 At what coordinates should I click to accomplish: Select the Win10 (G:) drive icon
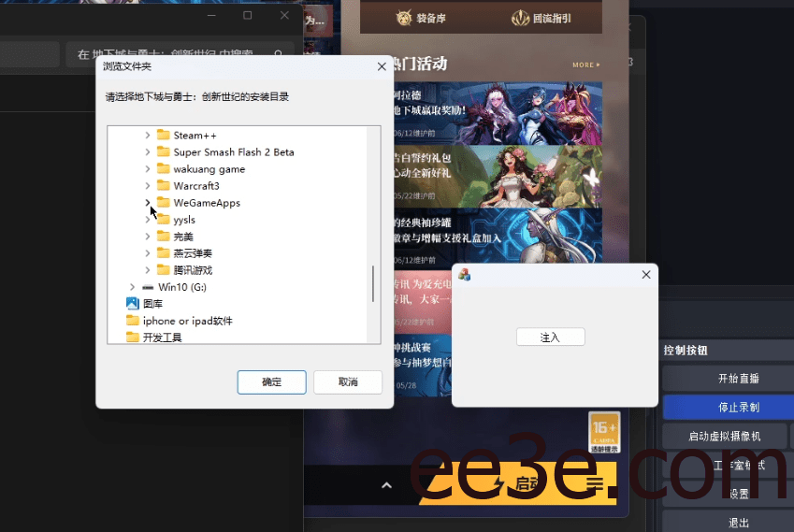tap(148, 287)
